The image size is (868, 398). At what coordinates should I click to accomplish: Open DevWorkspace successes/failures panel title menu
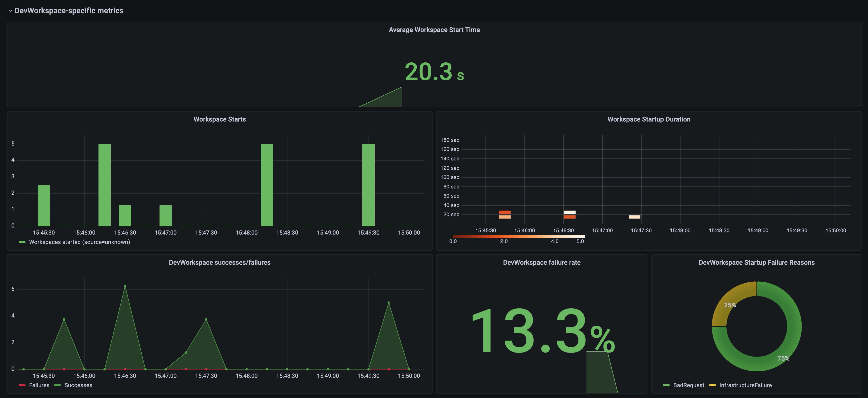(219, 262)
